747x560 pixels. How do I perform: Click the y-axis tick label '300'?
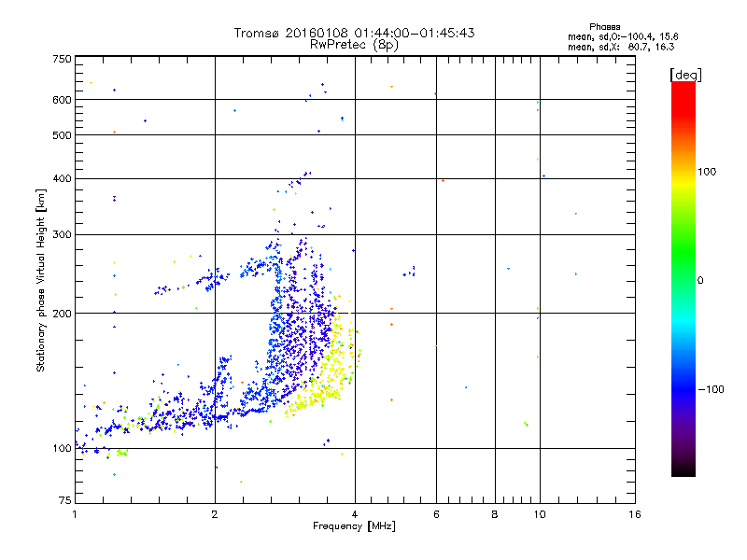click(x=62, y=235)
